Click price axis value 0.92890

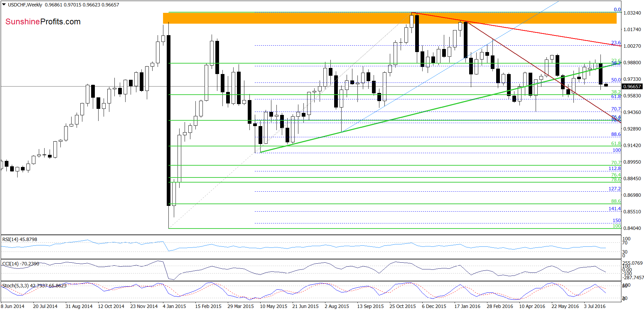pos(632,129)
